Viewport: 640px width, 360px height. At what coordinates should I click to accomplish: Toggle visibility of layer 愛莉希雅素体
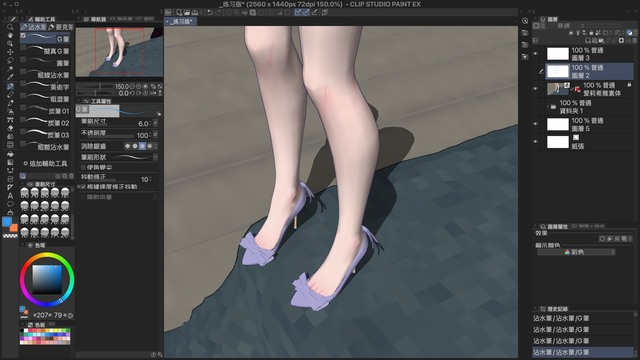[536, 89]
